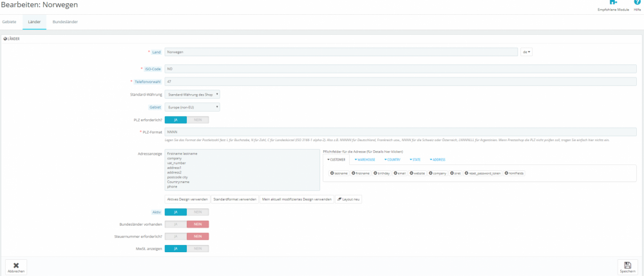Add the firstname required field
The image size is (644, 276).
pyautogui.click(x=361, y=173)
